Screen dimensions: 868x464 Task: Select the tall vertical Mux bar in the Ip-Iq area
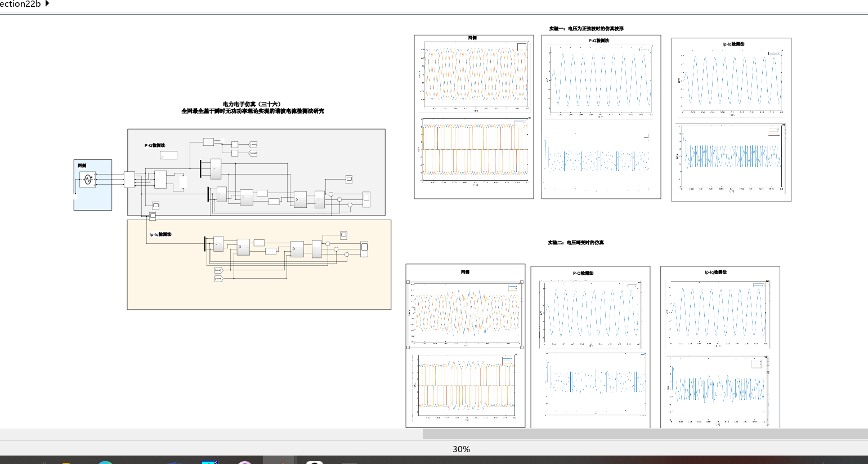tap(205, 244)
